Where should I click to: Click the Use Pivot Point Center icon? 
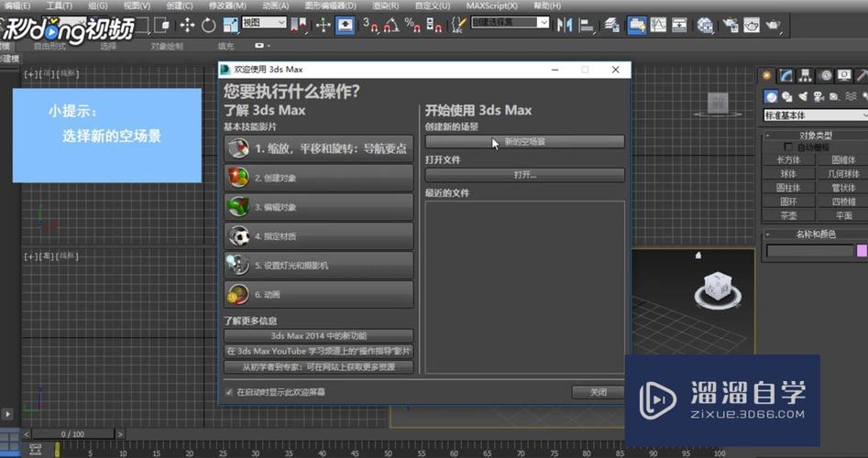coord(299,25)
